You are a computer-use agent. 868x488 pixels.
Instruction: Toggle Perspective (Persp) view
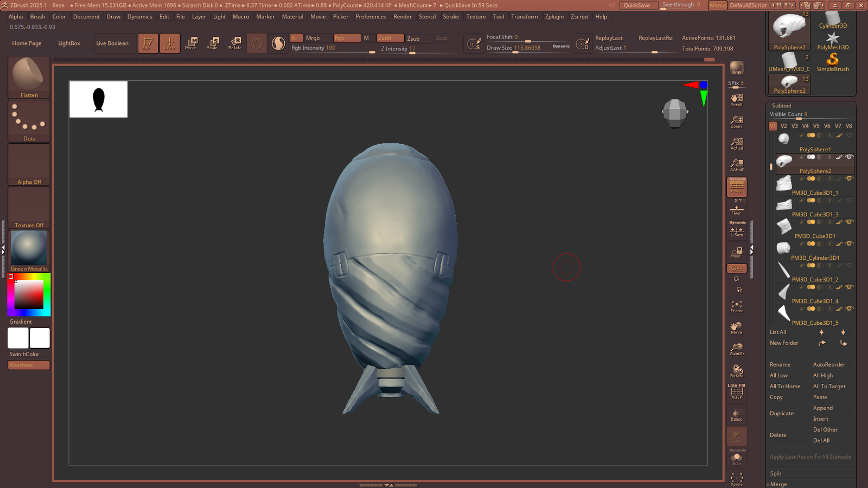coord(737,187)
